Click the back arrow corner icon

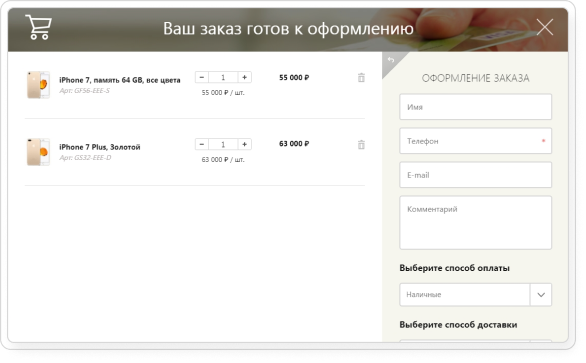pos(391,60)
